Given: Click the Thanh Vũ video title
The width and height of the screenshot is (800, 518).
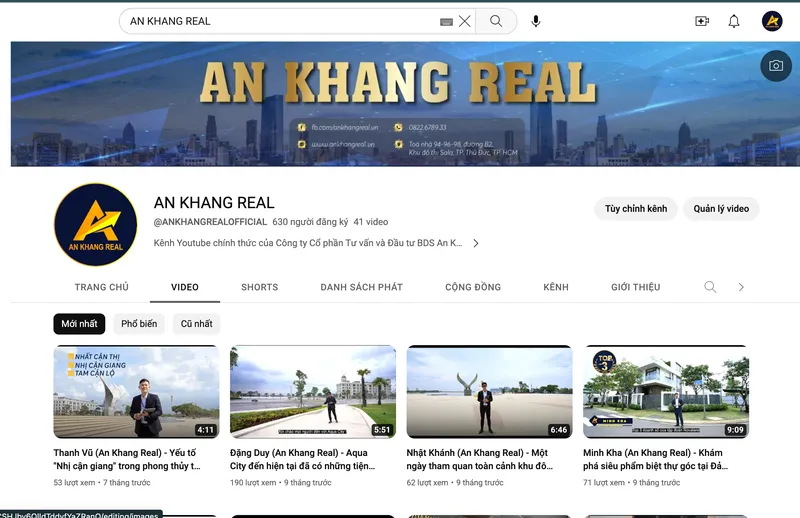Looking at the screenshot, I should tap(127, 459).
